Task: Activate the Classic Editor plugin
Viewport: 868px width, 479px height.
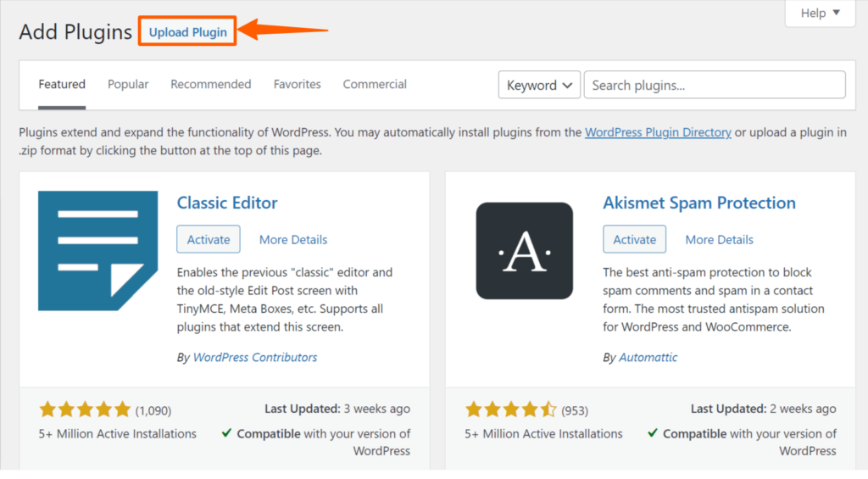Action: pos(209,239)
